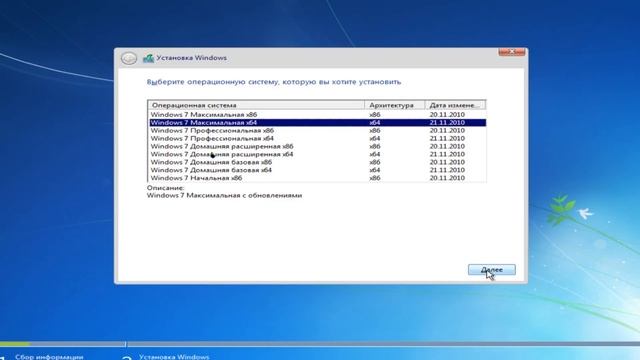The image size is (640, 360).
Task: Sort by Операционная система column header
Action: 256,105
